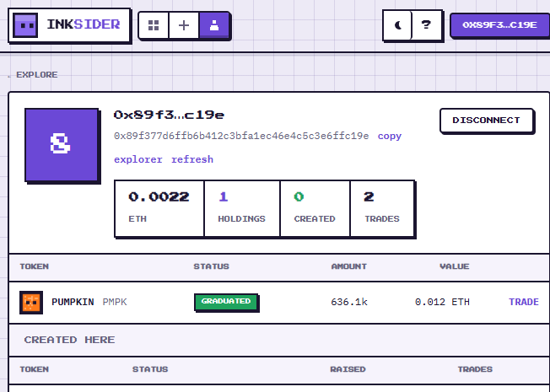Open the PUMPKIN token name
Viewport: 550px width, 392px height.
point(73,302)
